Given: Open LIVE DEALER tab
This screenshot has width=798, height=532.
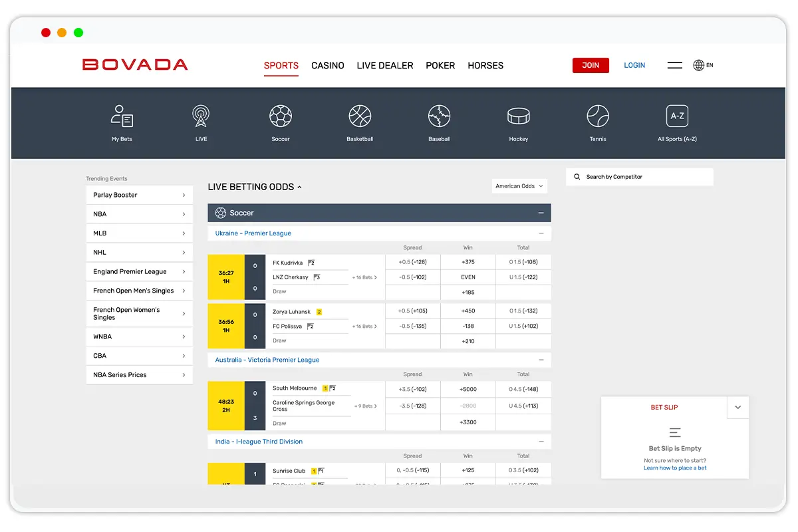Looking at the screenshot, I should (385, 65).
